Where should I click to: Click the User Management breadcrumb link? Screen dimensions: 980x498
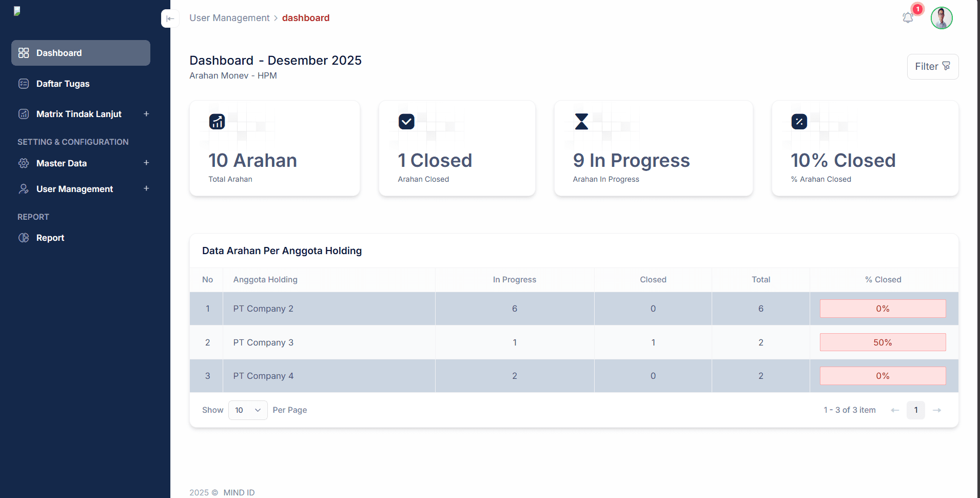(229, 18)
